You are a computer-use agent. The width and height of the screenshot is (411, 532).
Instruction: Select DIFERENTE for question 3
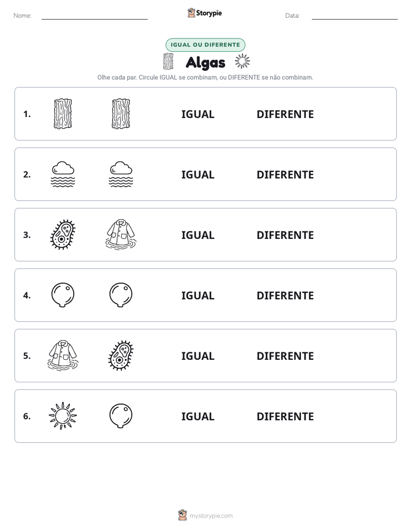tap(285, 235)
